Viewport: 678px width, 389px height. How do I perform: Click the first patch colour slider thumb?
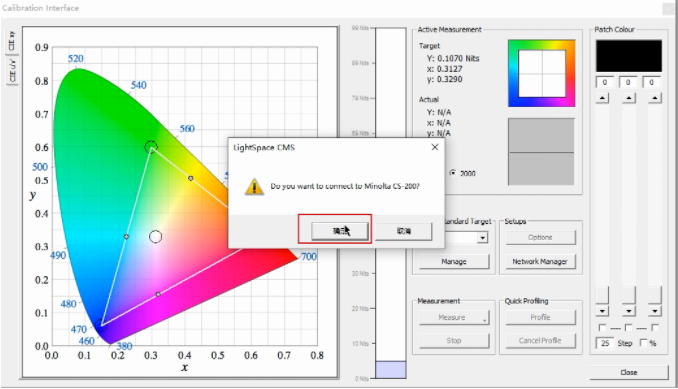tap(602, 295)
